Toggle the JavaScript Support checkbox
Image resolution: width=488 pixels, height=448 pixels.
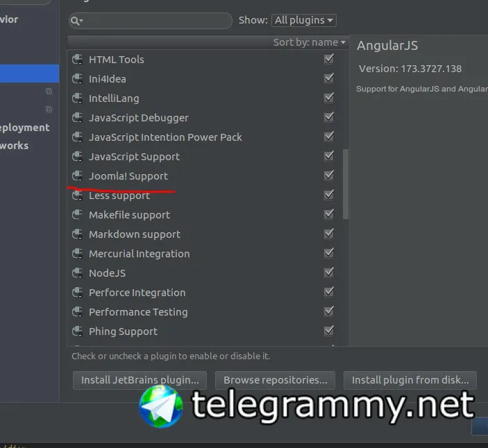(x=328, y=156)
